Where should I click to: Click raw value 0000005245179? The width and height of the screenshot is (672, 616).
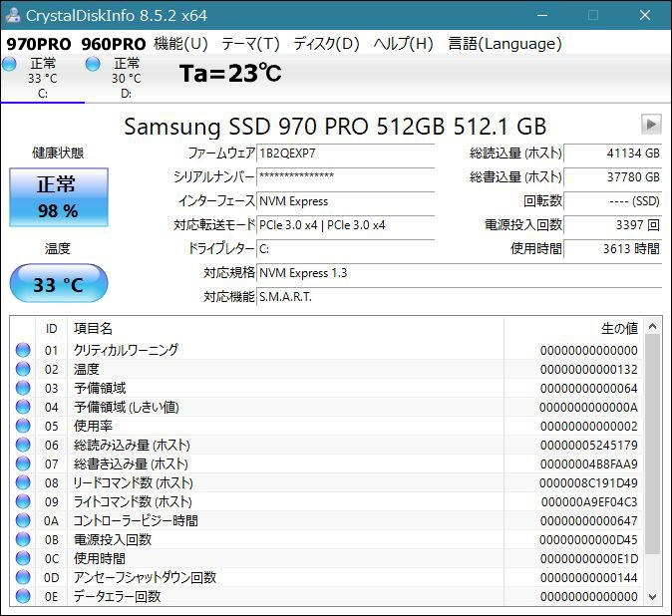click(x=589, y=446)
